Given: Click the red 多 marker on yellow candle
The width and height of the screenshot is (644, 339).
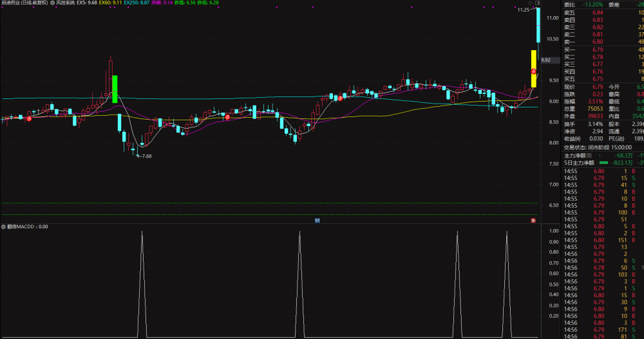Looking at the screenshot, I should (533, 71).
